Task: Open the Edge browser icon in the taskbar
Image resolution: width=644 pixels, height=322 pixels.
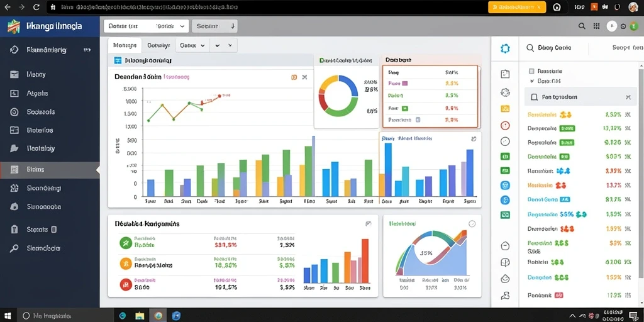Action: pos(123,316)
